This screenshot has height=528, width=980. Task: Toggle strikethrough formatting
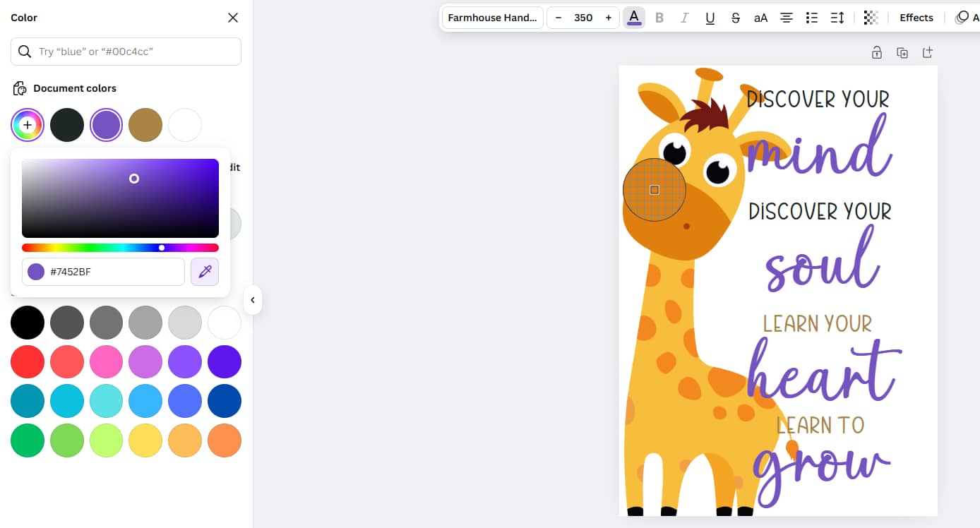click(736, 18)
